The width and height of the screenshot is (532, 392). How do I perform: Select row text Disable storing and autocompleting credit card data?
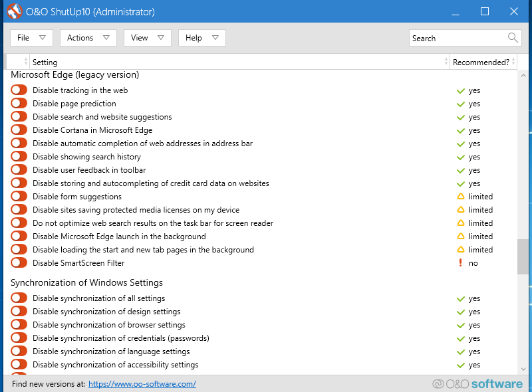[x=151, y=183]
